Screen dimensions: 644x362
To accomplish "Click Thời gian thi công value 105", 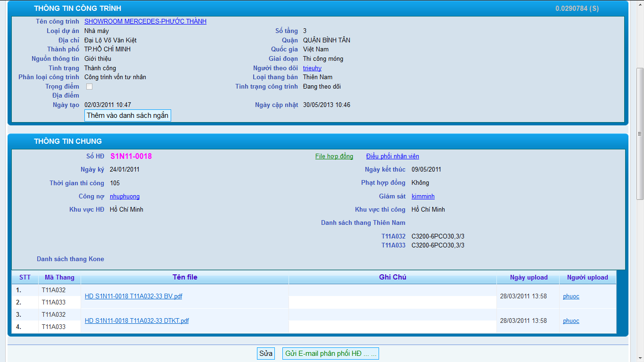I will (x=115, y=183).
